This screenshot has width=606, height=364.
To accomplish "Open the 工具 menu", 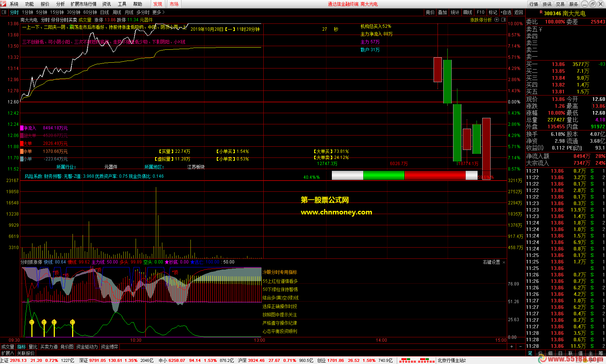I will coord(122,4).
